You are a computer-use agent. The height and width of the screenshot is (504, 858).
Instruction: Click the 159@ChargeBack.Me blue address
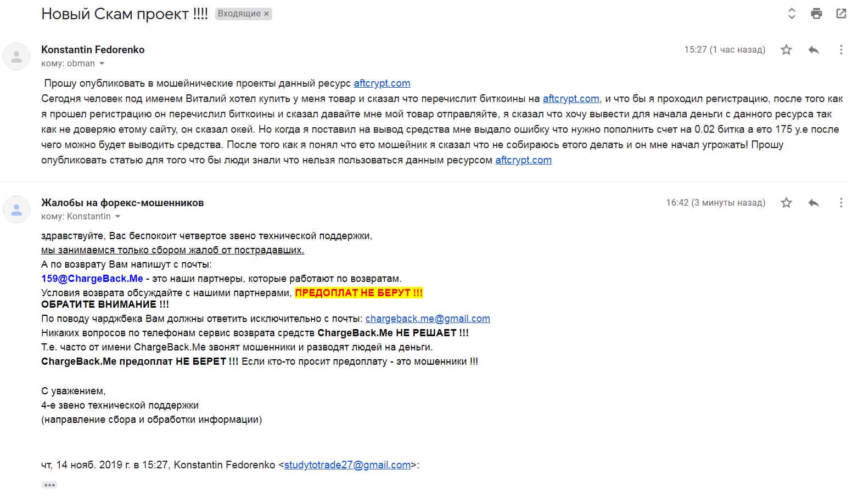pyautogui.click(x=92, y=279)
